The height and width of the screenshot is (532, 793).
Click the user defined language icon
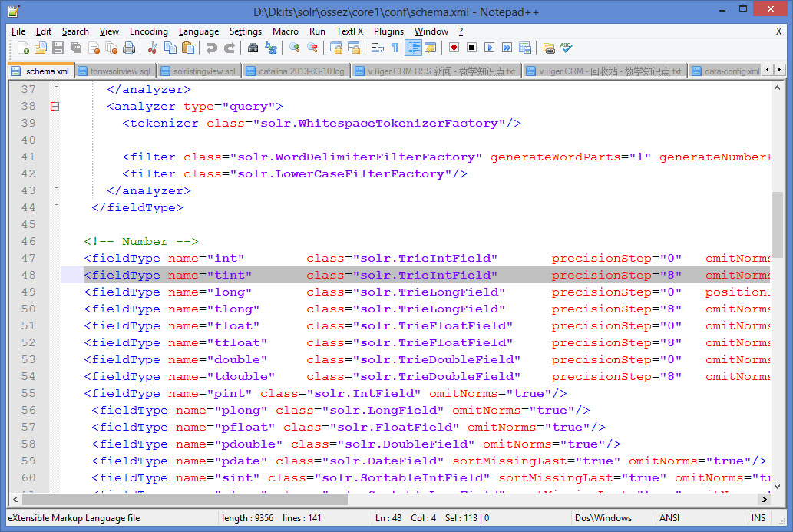431,48
